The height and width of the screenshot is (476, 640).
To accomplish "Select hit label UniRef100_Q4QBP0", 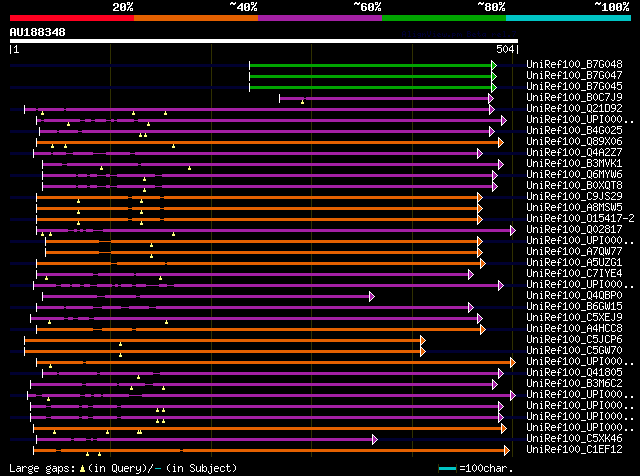I will pyautogui.click(x=574, y=296).
